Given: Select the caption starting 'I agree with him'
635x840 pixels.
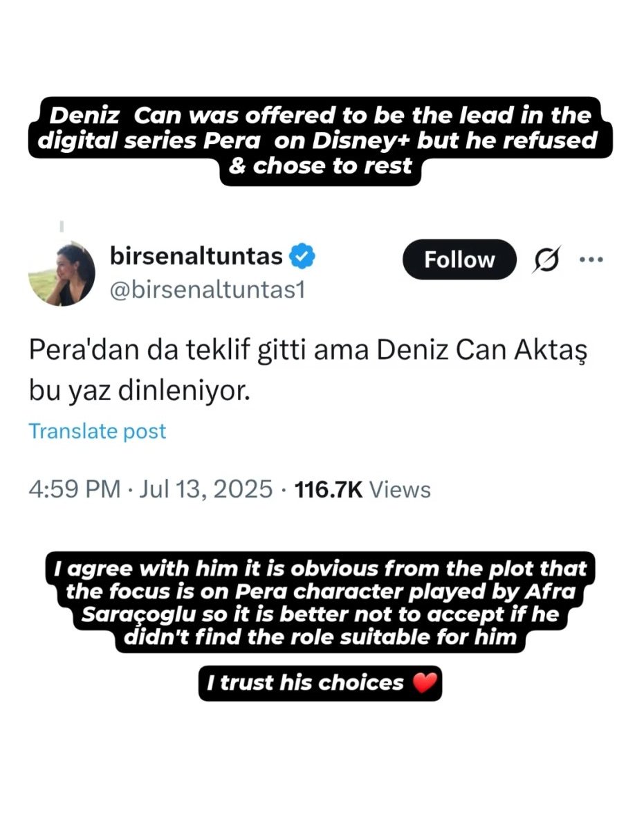Looking at the screenshot, I should click(x=320, y=603).
